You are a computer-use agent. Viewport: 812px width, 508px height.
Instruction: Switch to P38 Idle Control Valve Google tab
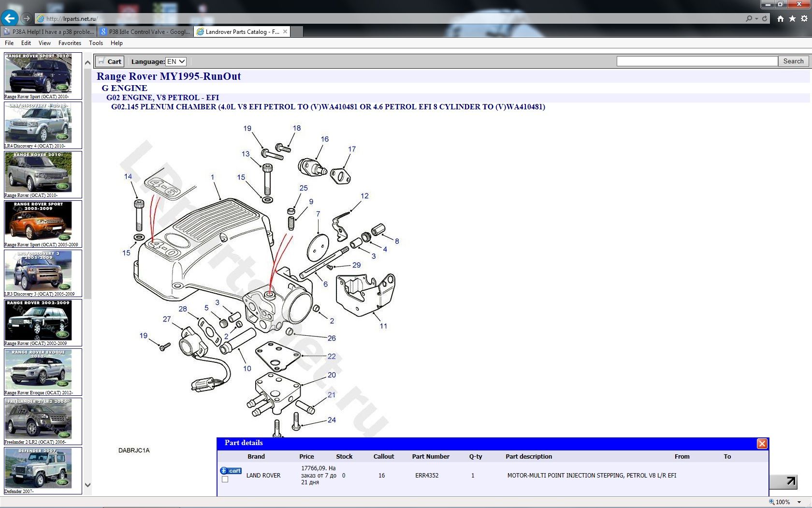point(145,31)
